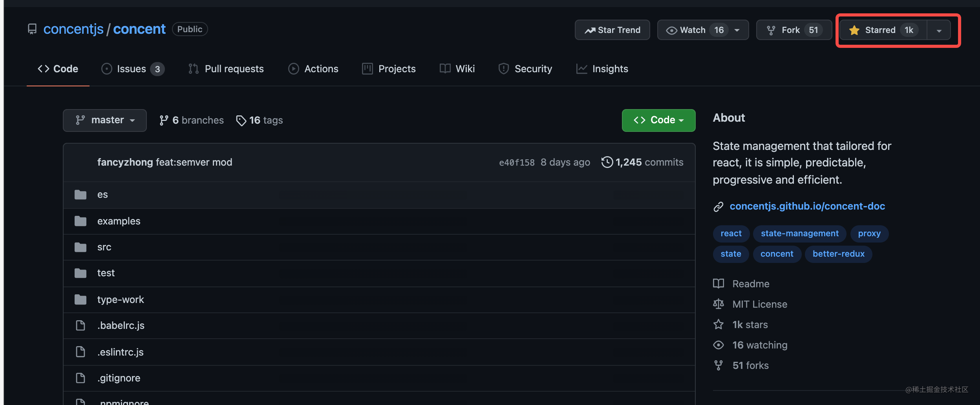Screen dimensions: 980x405
Task: Click the Pull requests icon
Action: (x=193, y=69)
